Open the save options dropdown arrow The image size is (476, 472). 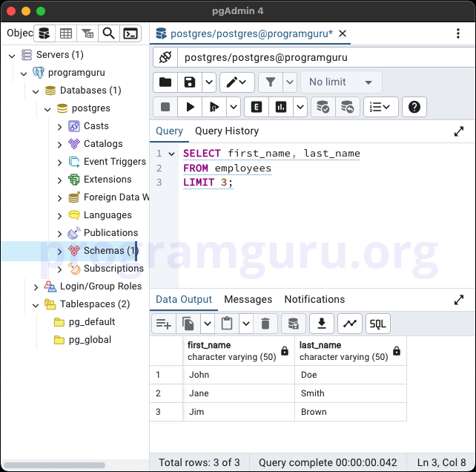pos(209,82)
